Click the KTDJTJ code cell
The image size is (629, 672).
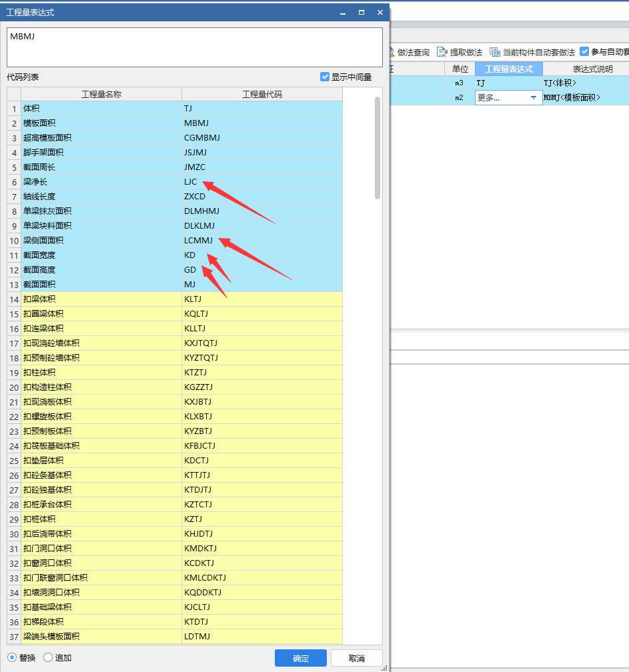tap(262, 489)
